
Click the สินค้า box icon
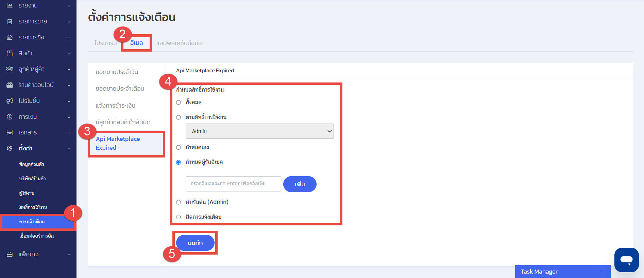[10, 53]
